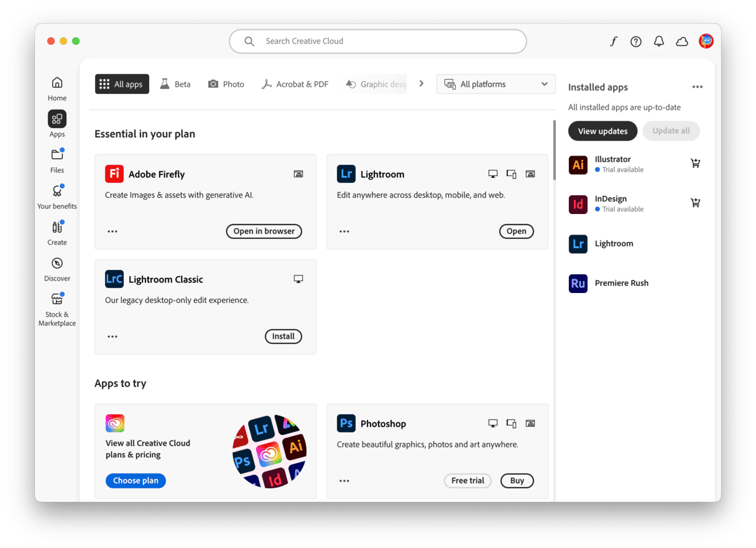Image resolution: width=756 pixels, height=548 pixels.
Task: Click the mobile platform icon on Lightroom card
Action: [x=512, y=174]
